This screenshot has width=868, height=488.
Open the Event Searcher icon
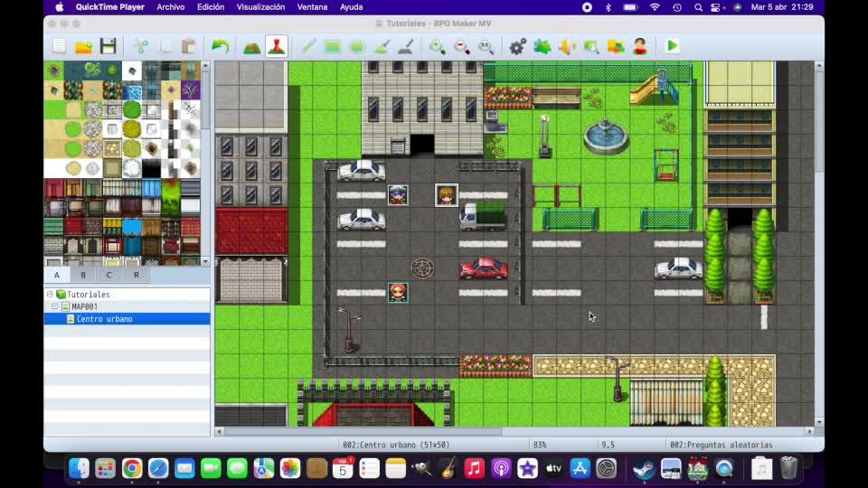(x=591, y=46)
